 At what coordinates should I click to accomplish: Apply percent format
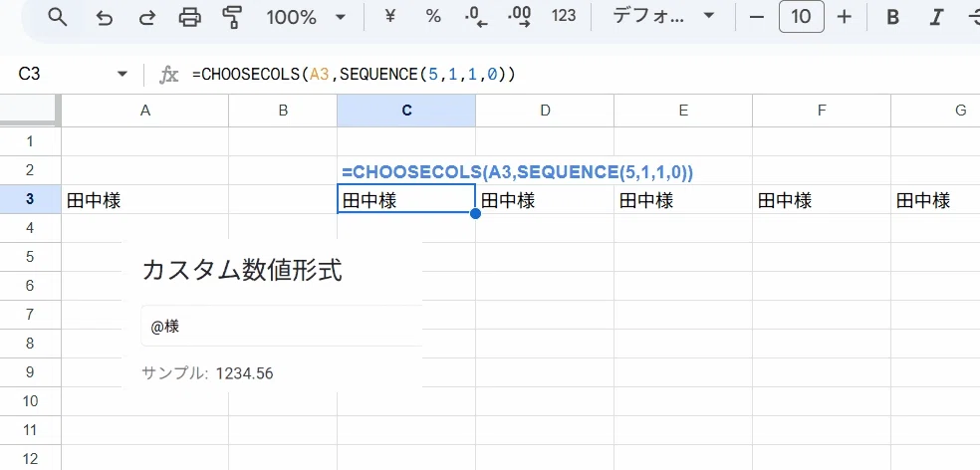pos(433,16)
